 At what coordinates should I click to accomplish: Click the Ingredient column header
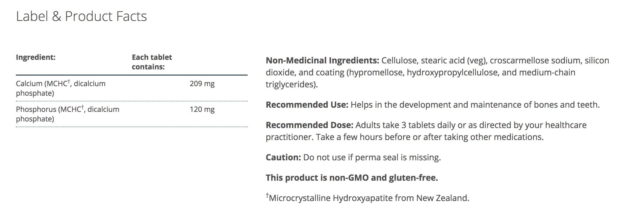tap(36, 57)
